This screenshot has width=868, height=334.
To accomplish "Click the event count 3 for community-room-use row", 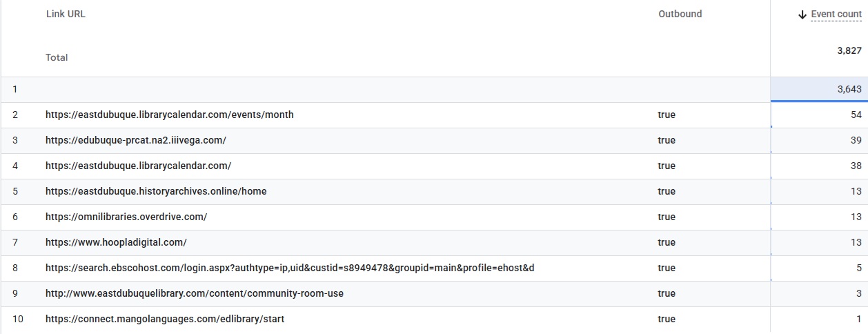I will pos(859,293).
